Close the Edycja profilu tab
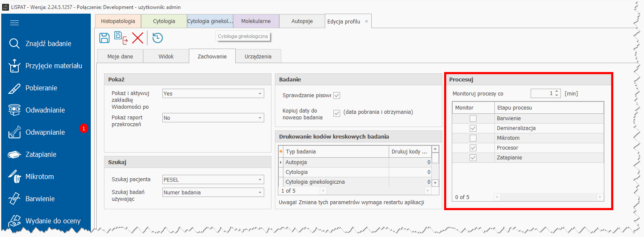This screenshot has width=644, height=237. [367, 21]
